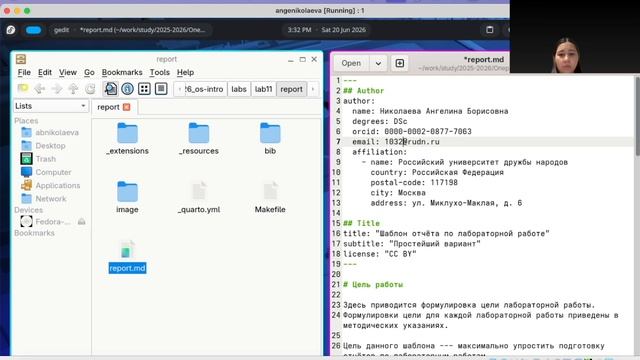The height and width of the screenshot is (360, 640).
Task: Click the 'license: "CC BY"' line
Action: point(380,254)
